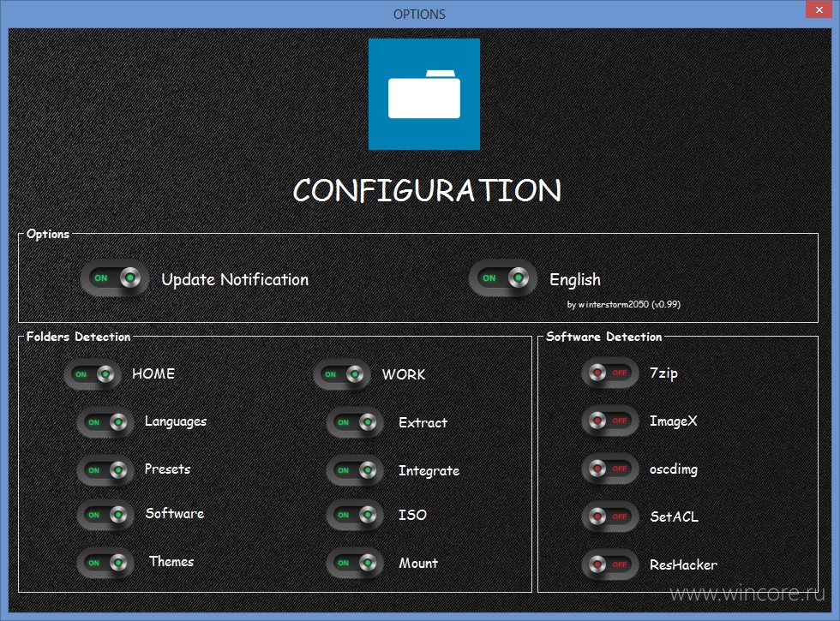The image size is (840, 621).
Task: Enable oscdimg software detection switch
Action: pos(610,469)
